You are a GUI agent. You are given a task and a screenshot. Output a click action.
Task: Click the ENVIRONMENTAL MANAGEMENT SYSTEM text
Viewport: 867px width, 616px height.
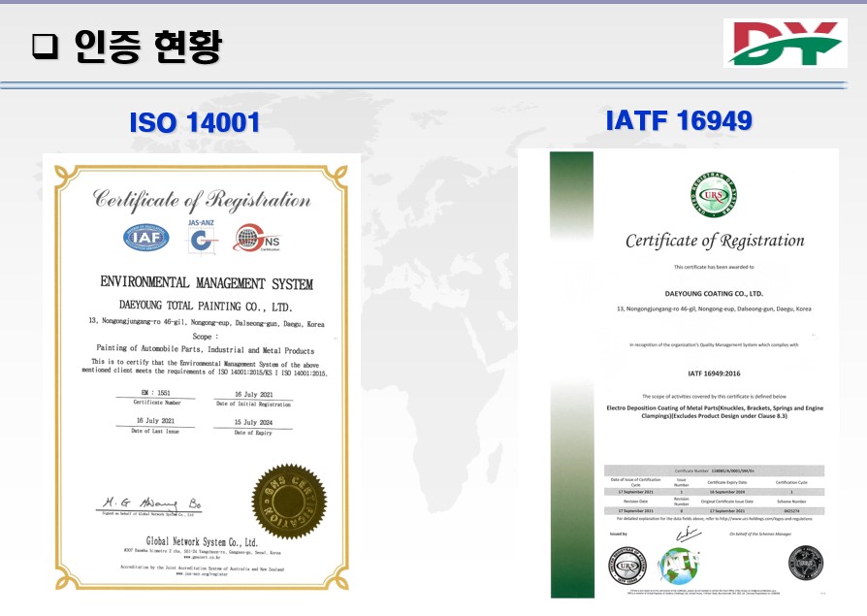pyautogui.click(x=207, y=282)
